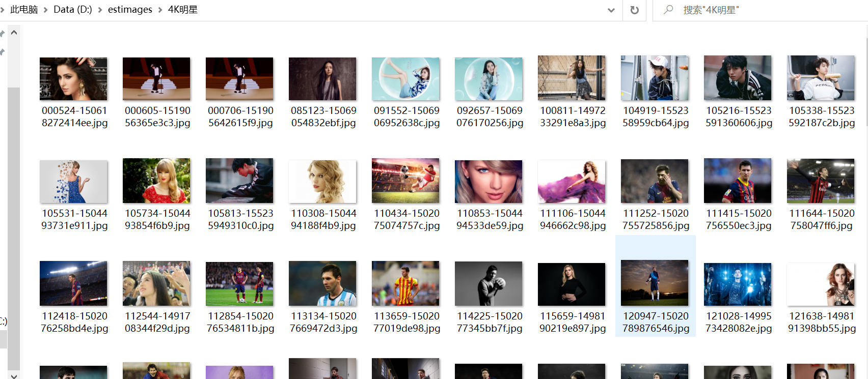Open the address bar history dropdown
Image resolution: width=868 pixels, height=379 pixels.
pyautogui.click(x=611, y=10)
